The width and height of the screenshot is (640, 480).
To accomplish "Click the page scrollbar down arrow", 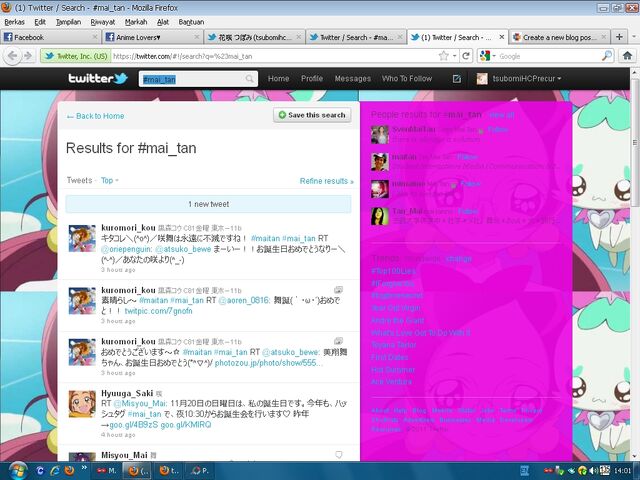I will click(635, 456).
